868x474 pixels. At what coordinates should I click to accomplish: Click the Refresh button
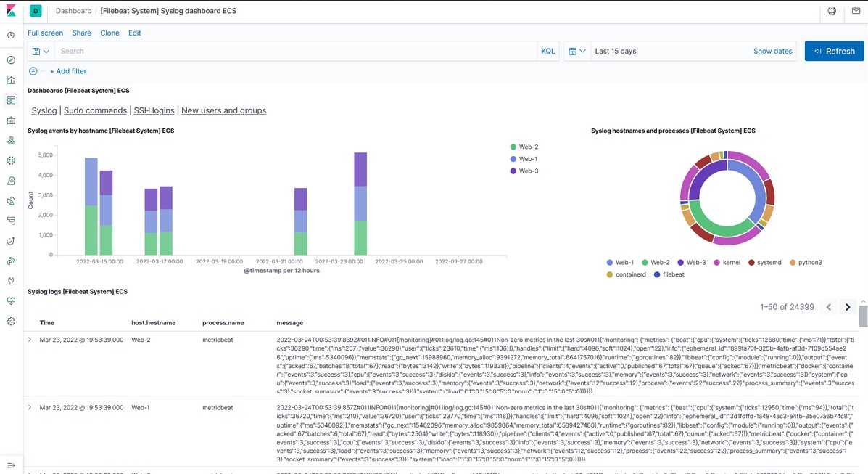tap(834, 51)
